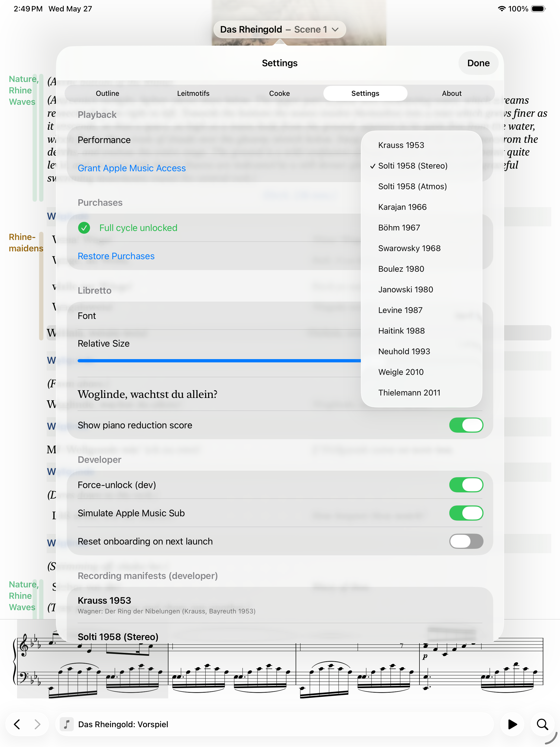Open the About tab
560x747 pixels.
pos(452,93)
